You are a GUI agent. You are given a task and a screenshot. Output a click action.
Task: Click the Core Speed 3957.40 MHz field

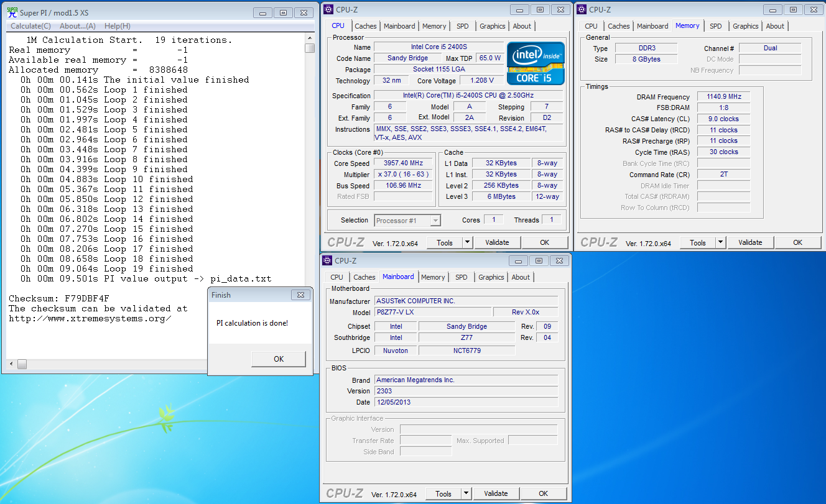click(403, 163)
